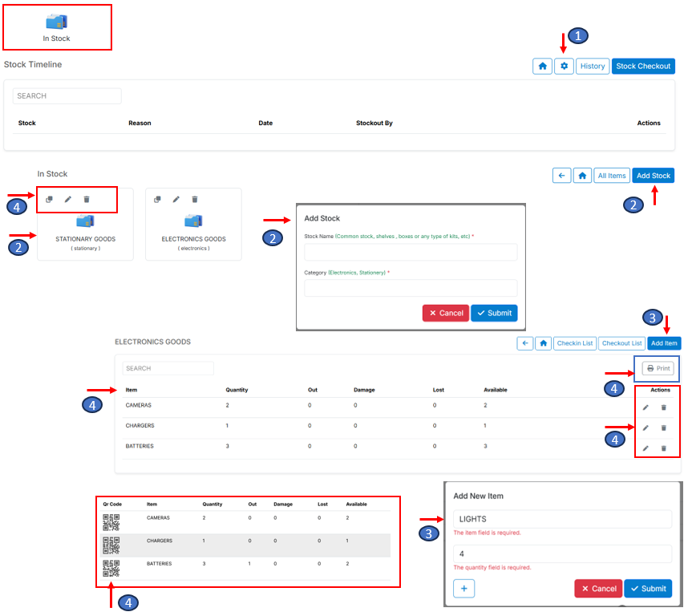Click the Print button
The height and width of the screenshot is (616, 688).
pos(658,368)
